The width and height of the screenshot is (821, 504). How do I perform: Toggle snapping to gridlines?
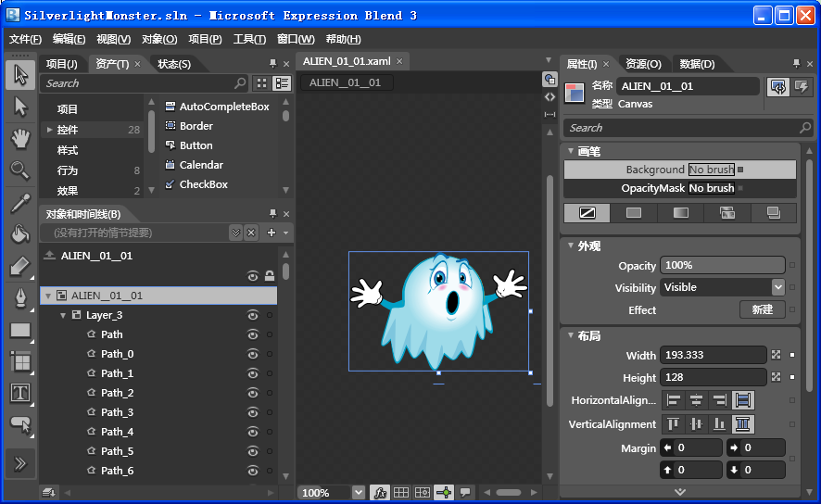point(423,493)
